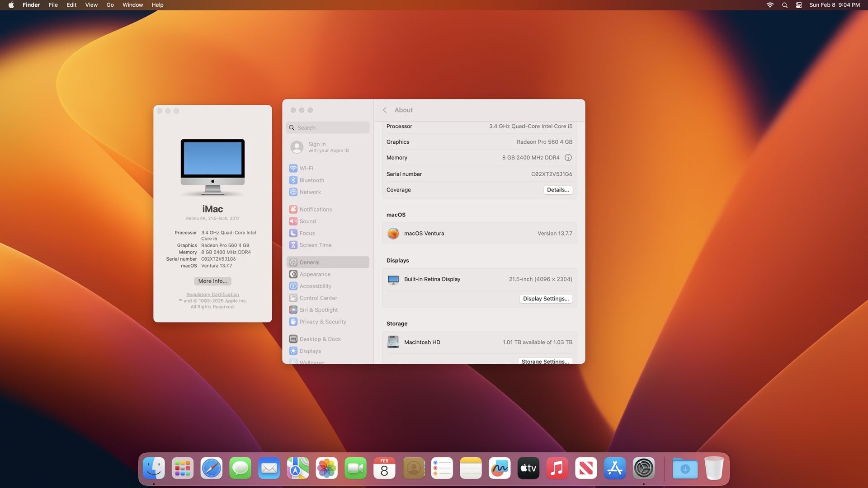Open the Regulatory Certification link
868x488 pixels.
click(212, 295)
